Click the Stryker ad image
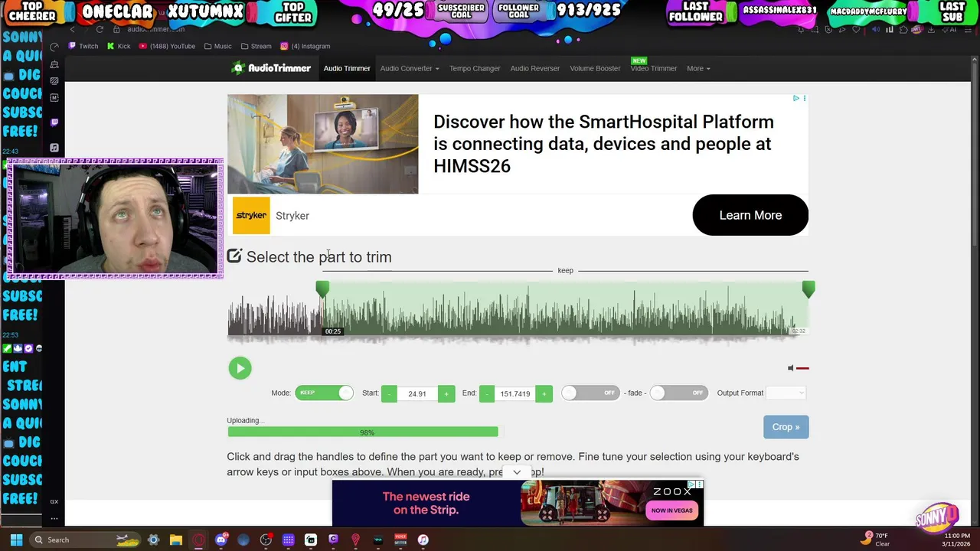Image resolution: width=980 pixels, height=551 pixels. click(x=323, y=144)
